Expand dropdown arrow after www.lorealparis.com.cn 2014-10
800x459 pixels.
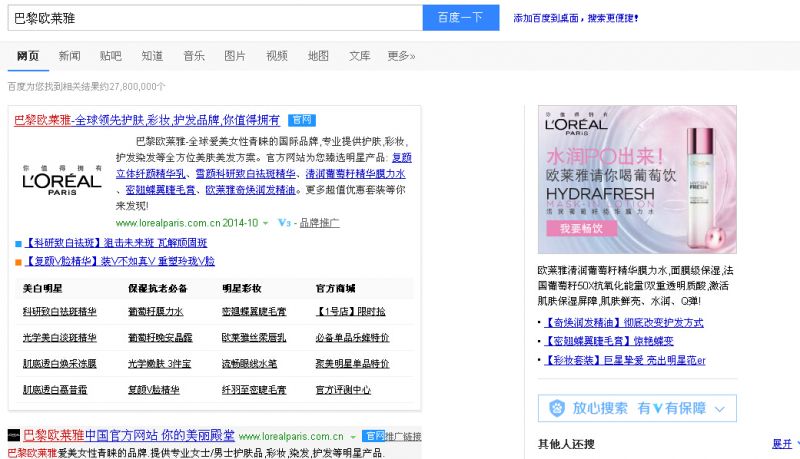[265, 223]
